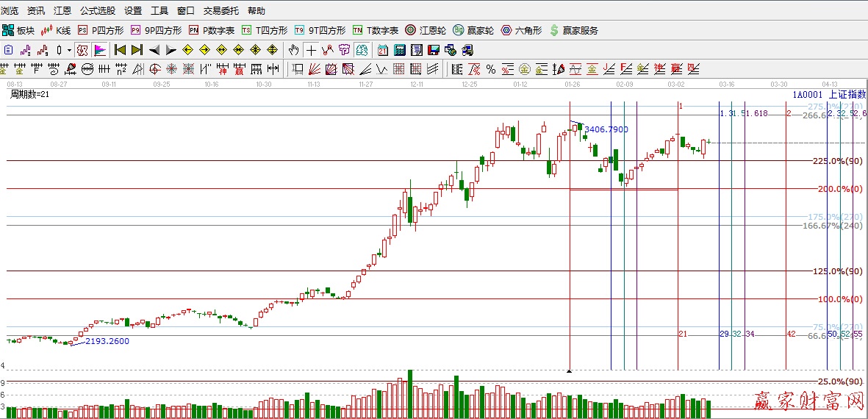Click the 3406.7900 peak price label
The height and width of the screenshot is (419, 868).
click(x=606, y=129)
